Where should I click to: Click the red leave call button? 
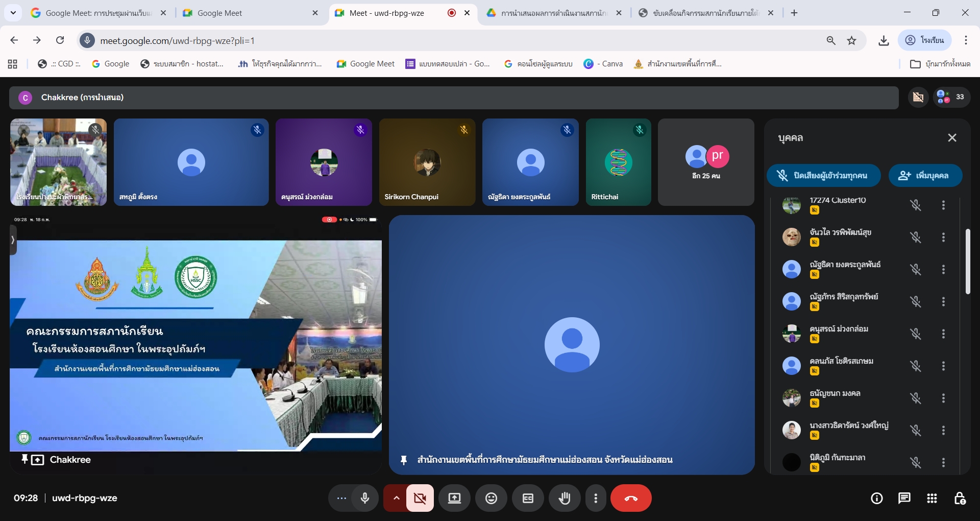631,498
